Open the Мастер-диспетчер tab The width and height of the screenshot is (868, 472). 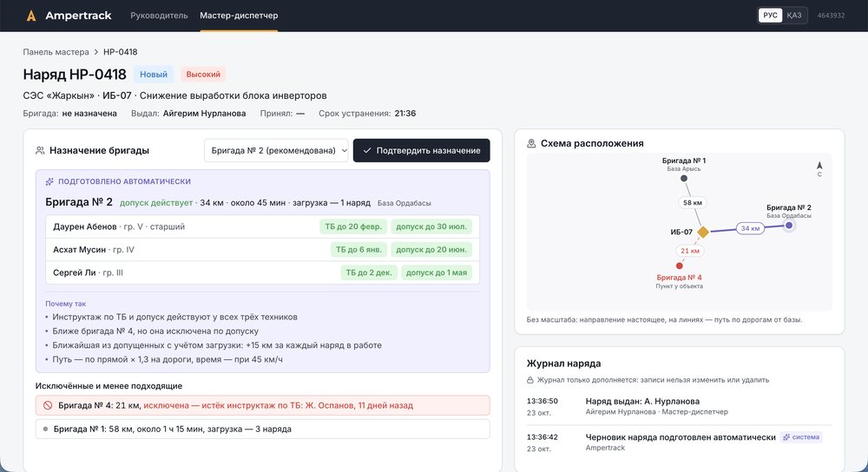click(239, 16)
